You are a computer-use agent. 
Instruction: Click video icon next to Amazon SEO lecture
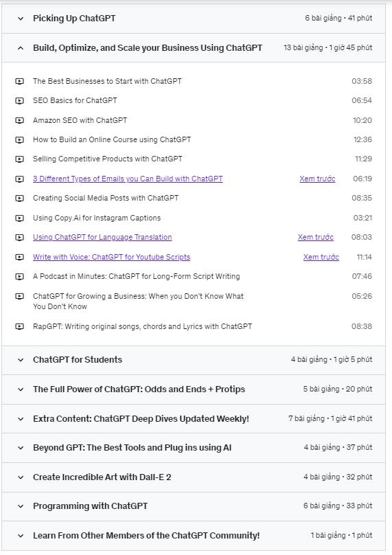[x=19, y=120]
